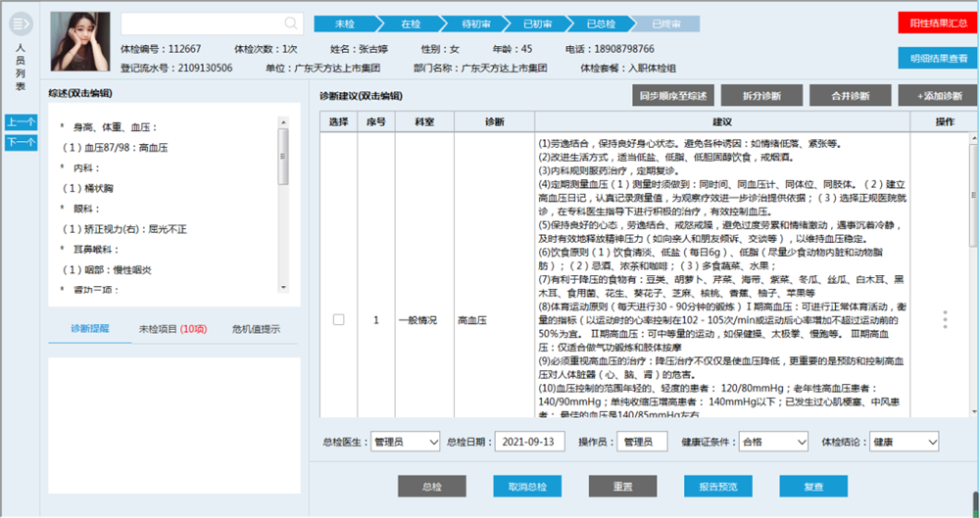Switch to the 危机值提示 tab
Screen dimensions: 980x518
click(256, 329)
